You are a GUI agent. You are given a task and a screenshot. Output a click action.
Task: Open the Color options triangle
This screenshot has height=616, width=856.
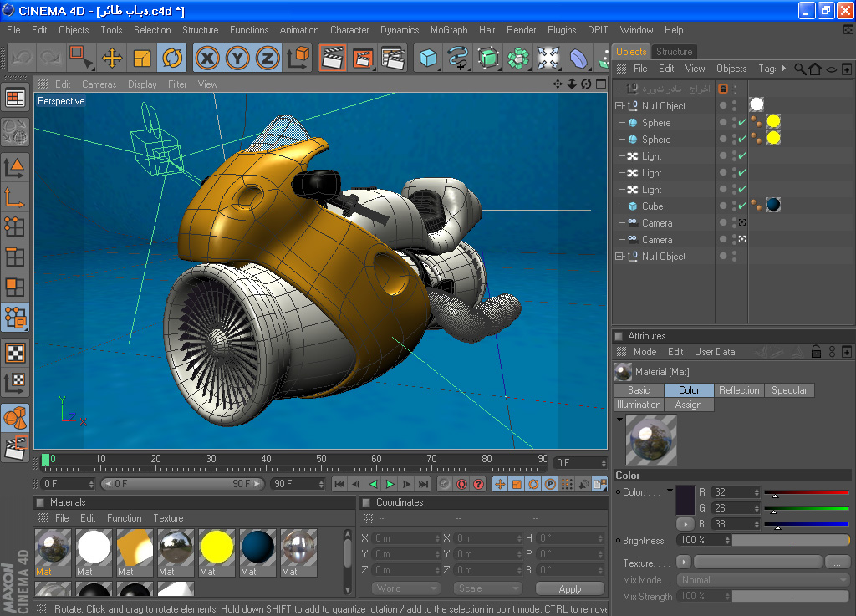[670, 491]
